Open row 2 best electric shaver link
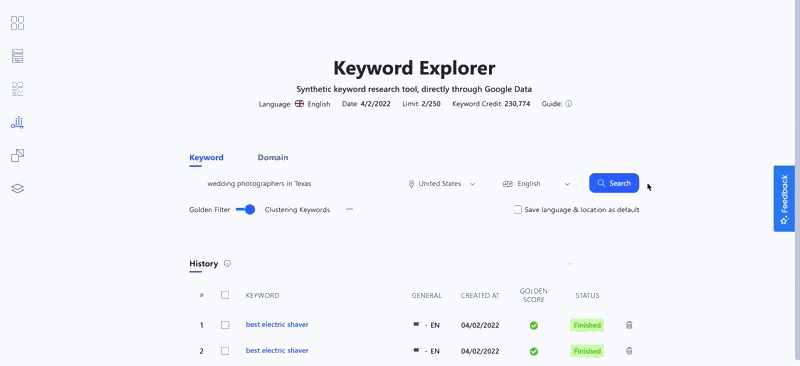The width and height of the screenshot is (800, 366). coord(277,351)
